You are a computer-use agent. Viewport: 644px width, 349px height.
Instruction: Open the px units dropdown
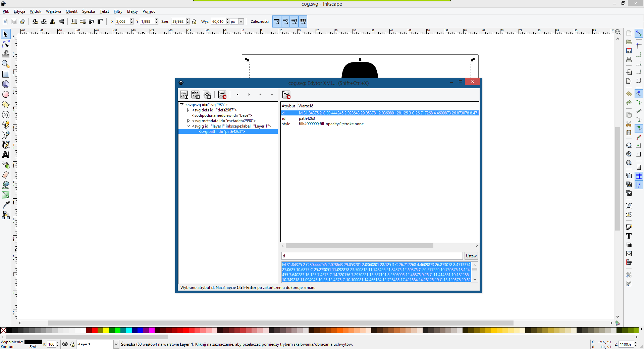click(x=240, y=21)
